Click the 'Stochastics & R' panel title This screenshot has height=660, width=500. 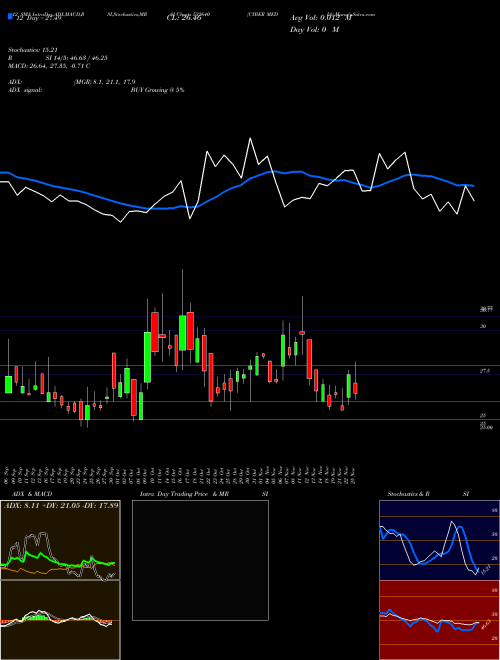tap(409, 494)
